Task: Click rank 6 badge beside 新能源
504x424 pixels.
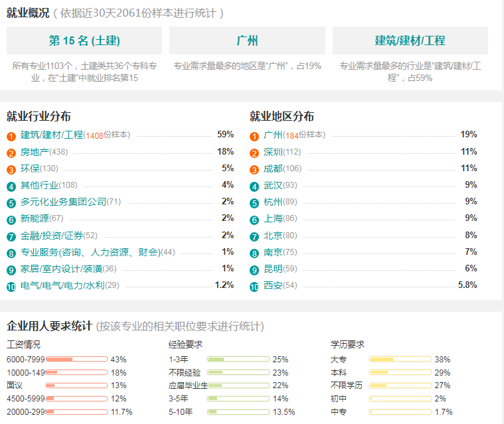Action: [11, 220]
